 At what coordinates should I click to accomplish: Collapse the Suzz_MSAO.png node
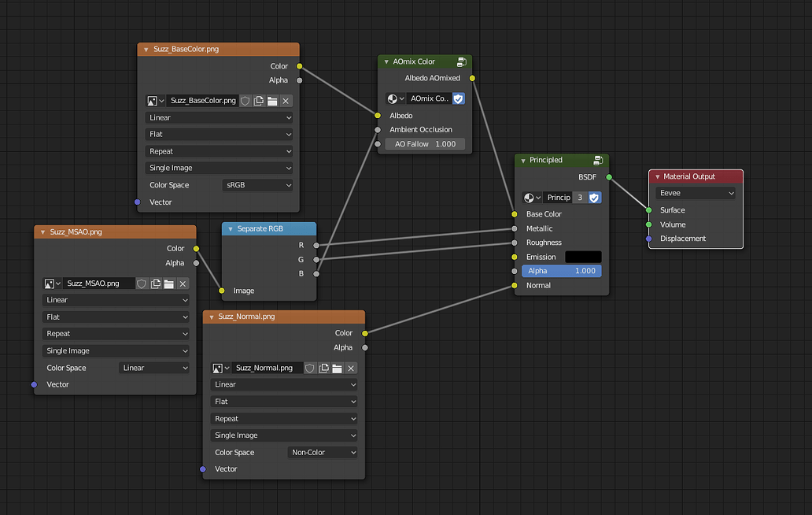click(x=43, y=232)
